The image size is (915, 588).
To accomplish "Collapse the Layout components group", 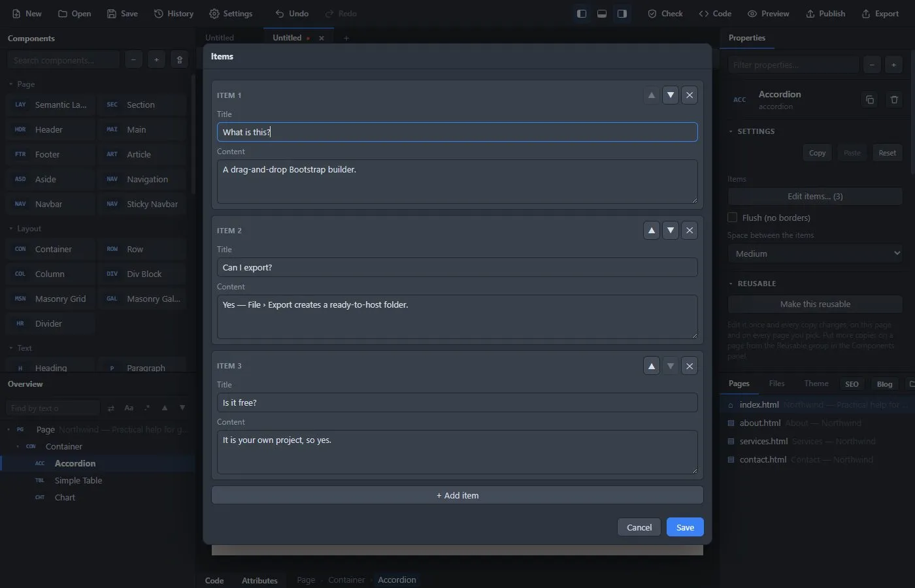I will [x=25, y=229].
